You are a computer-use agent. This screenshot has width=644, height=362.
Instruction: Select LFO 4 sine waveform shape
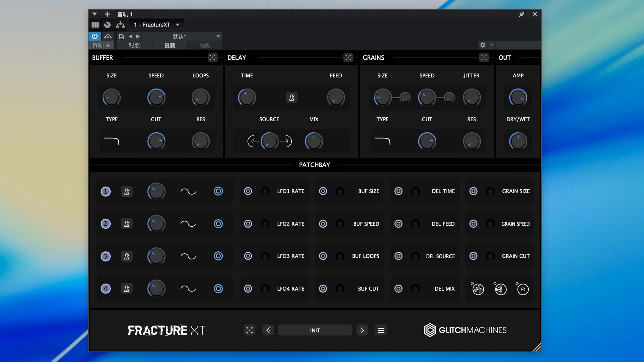pyautogui.click(x=188, y=288)
